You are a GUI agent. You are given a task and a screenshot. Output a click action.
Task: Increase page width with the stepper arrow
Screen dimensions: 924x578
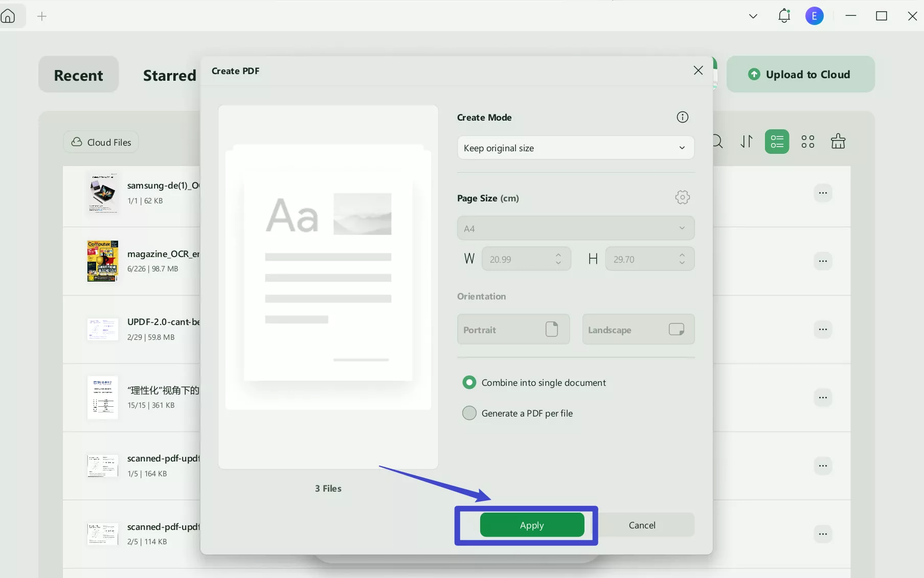point(558,255)
